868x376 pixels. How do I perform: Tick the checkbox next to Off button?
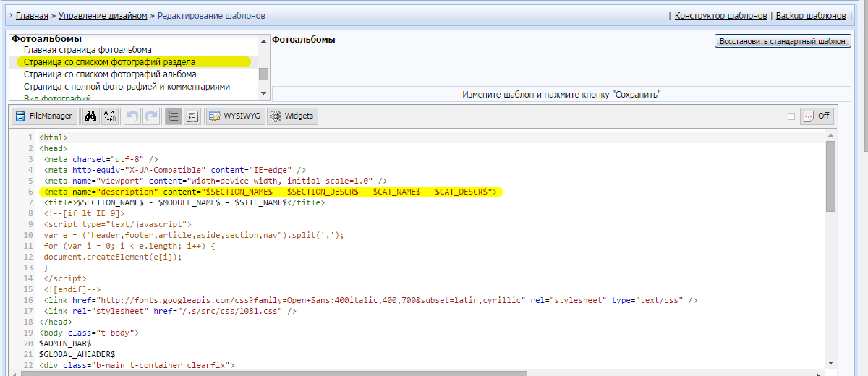click(x=791, y=116)
